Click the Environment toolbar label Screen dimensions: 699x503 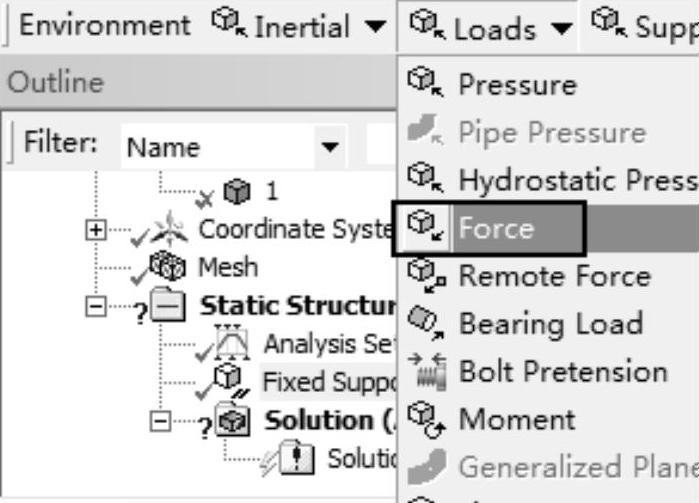click(104, 25)
